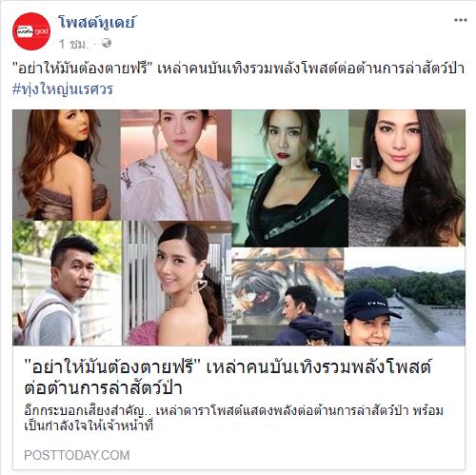Click the woman in gray sleeveless top photo
Image resolution: width=476 pixels, height=475 pixels.
pyautogui.click(x=407, y=178)
